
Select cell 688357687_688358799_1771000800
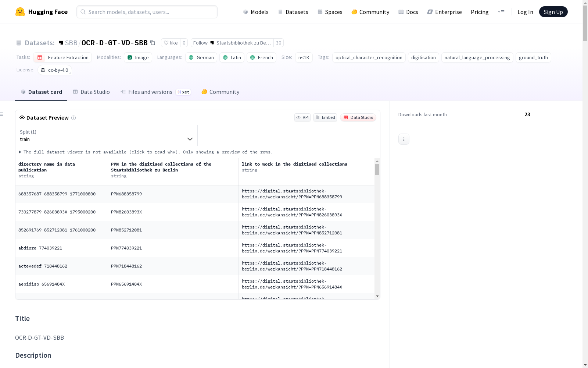(x=61, y=194)
